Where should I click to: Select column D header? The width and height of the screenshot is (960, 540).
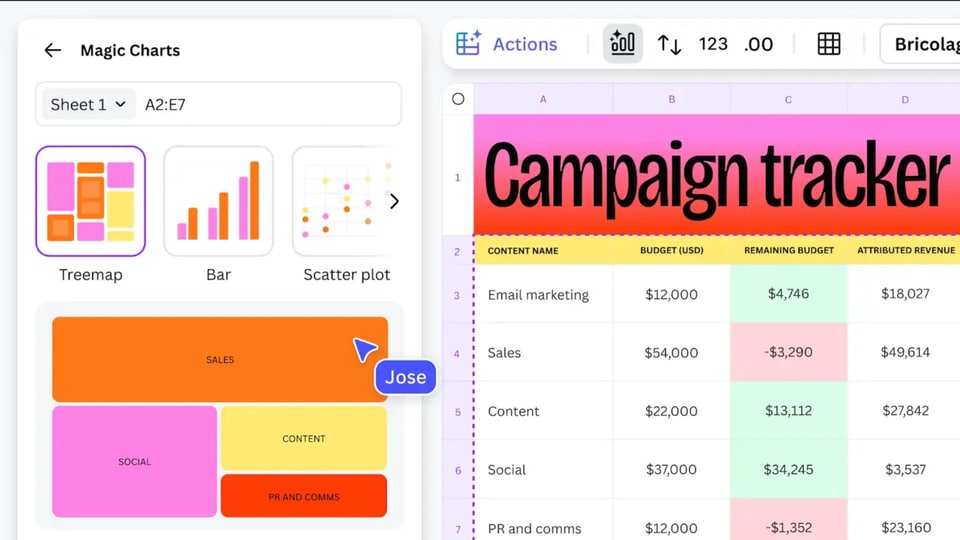click(904, 99)
